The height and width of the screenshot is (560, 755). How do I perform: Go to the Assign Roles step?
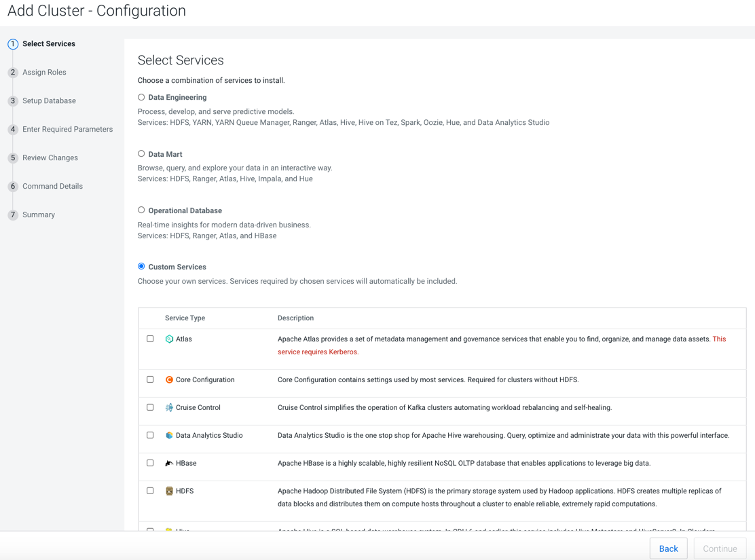44,73
